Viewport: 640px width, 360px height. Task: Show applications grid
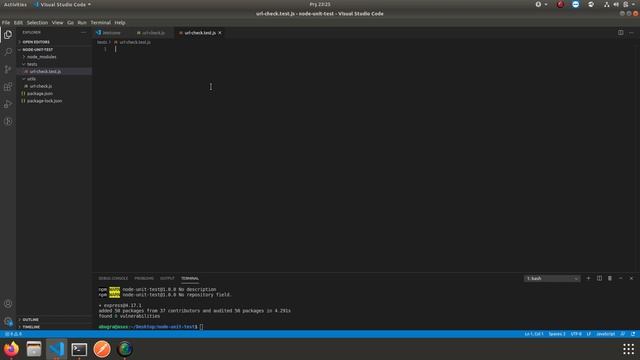(629, 349)
